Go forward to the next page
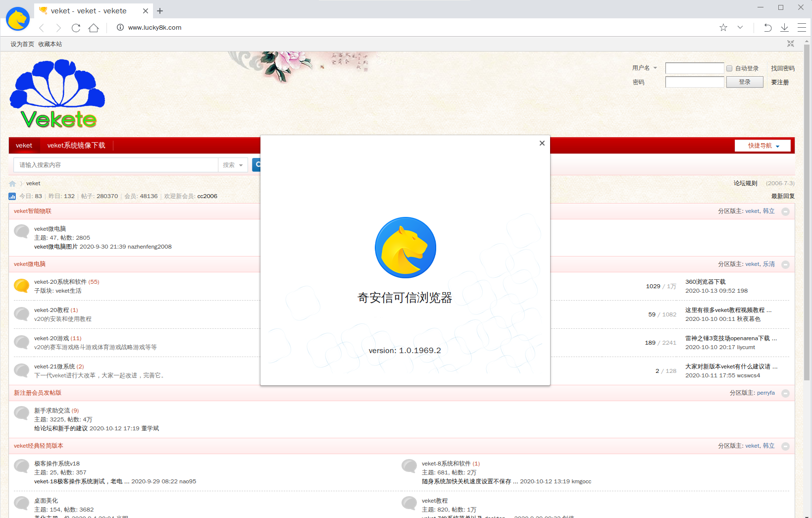Screen dimensions: 812x518 [58, 28]
